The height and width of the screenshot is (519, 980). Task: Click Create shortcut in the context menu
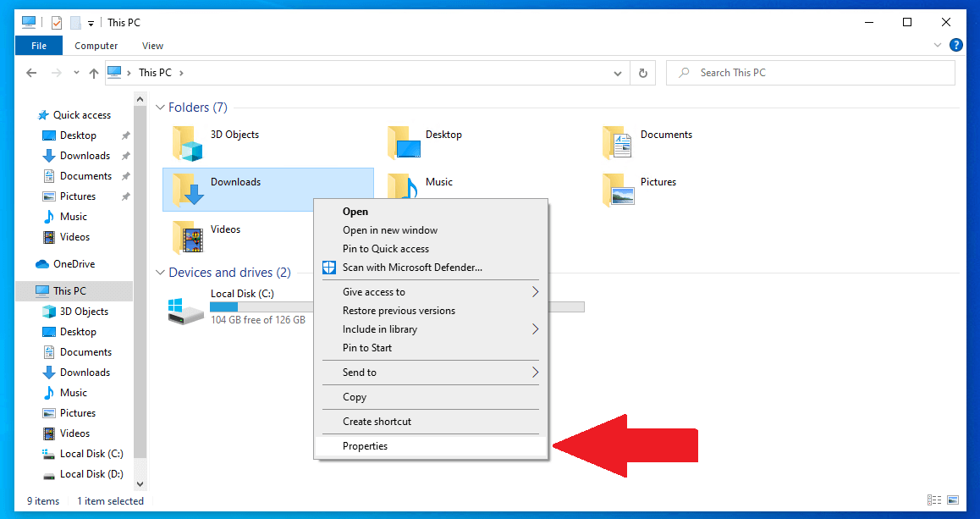pyautogui.click(x=375, y=421)
